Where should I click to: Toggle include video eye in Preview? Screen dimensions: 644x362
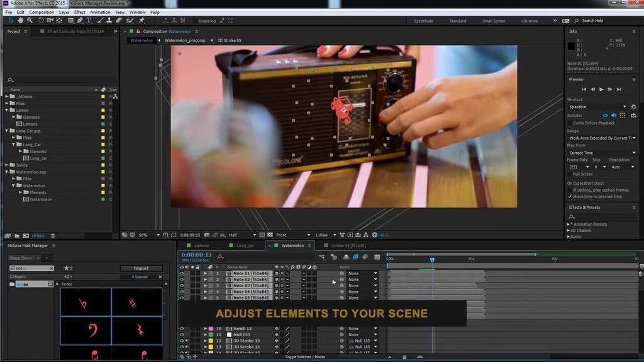[x=605, y=116]
